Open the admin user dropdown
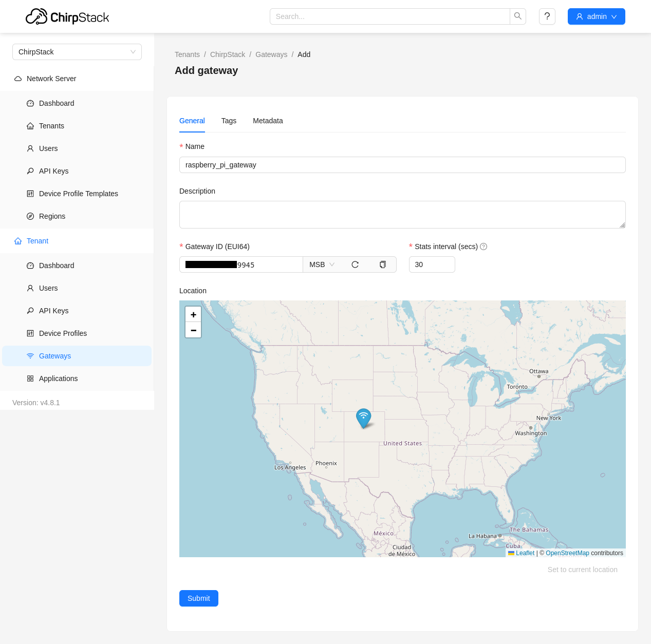Viewport: 651px width, 644px height. (x=597, y=16)
